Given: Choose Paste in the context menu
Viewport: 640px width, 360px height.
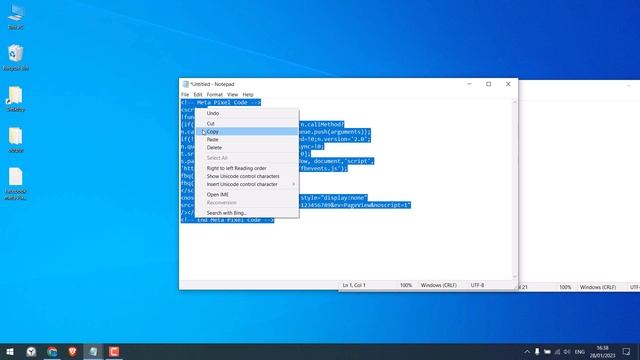Looking at the screenshot, I should pos(247,140).
